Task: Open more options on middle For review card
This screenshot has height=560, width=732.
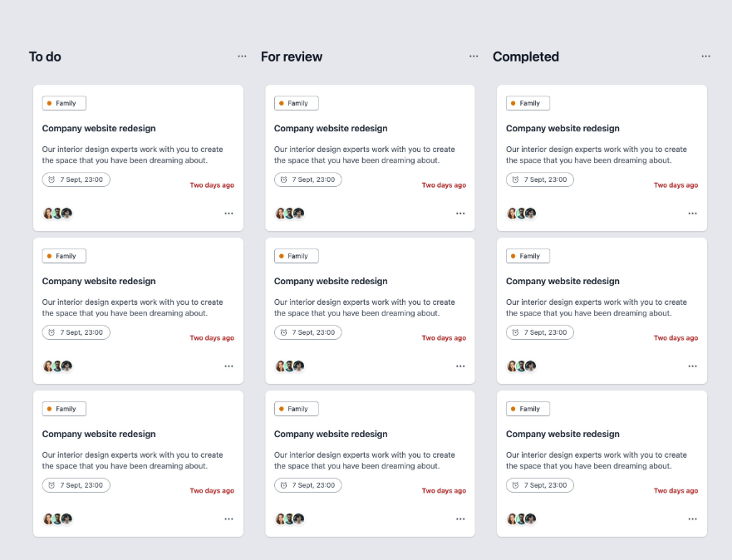Action: click(x=460, y=366)
